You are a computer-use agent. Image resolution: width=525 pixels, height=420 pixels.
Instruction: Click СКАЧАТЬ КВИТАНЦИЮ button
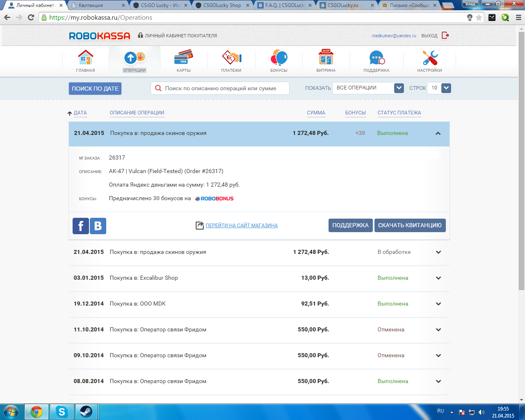pyautogui.click(x=410, y=226)
